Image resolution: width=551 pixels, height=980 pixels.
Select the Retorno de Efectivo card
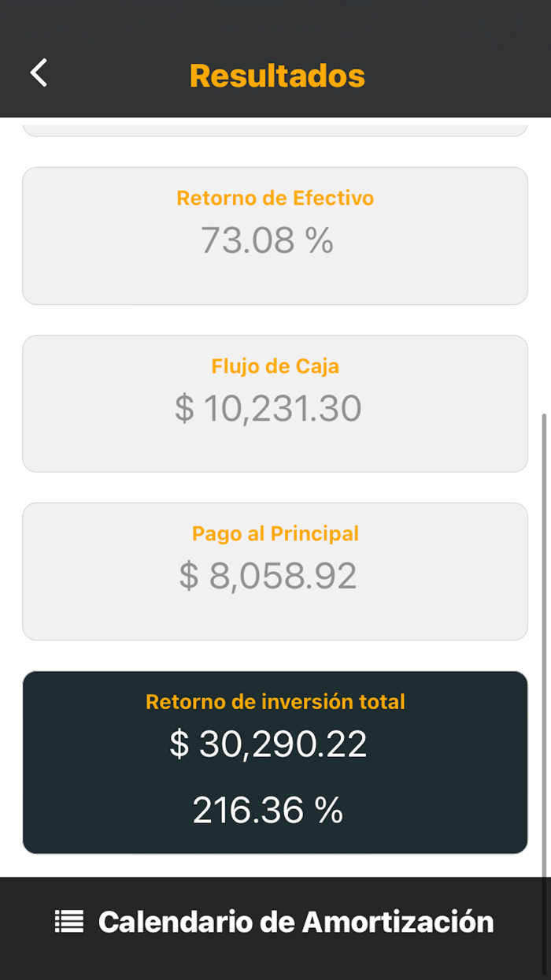(x=275, y=235)
